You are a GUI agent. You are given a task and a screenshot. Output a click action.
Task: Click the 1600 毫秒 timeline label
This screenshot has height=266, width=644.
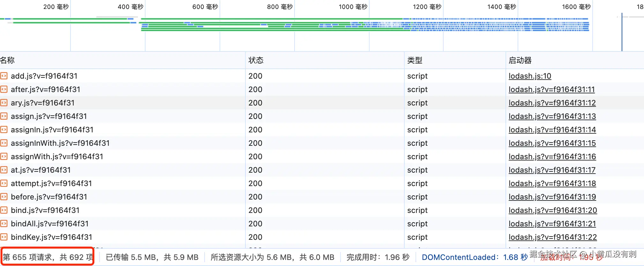click(576, 7)
